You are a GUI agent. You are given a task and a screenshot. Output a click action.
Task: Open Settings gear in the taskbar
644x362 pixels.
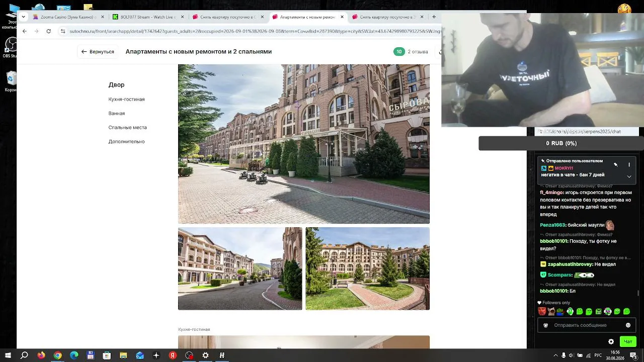[205, 355]
